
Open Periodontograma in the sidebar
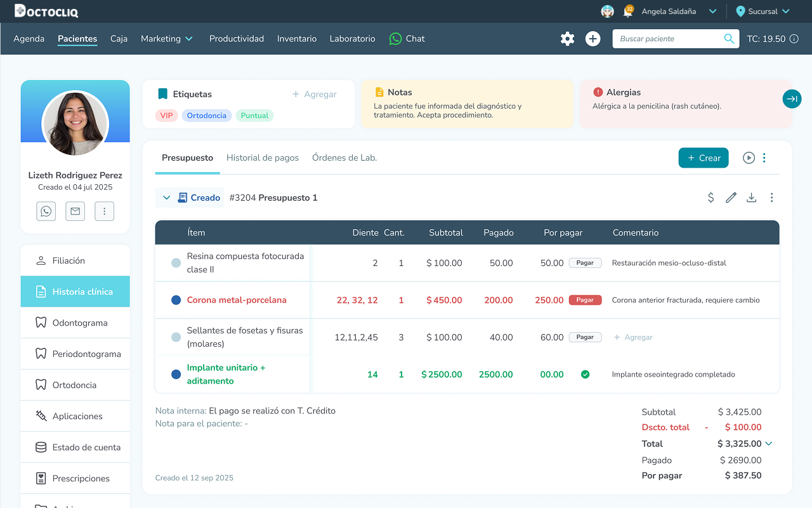coord(75,354)
